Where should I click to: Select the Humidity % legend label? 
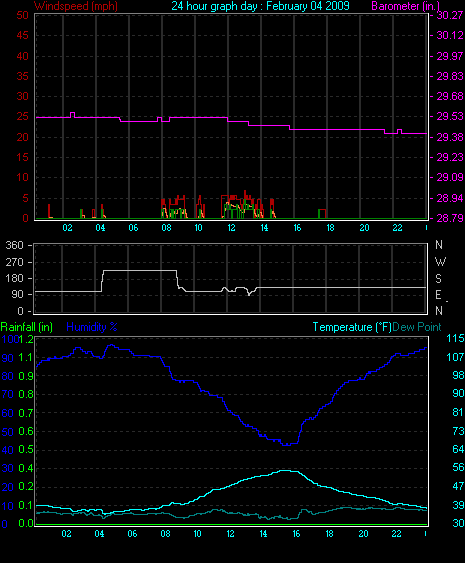pyautogui.click(x=92, y=327)
